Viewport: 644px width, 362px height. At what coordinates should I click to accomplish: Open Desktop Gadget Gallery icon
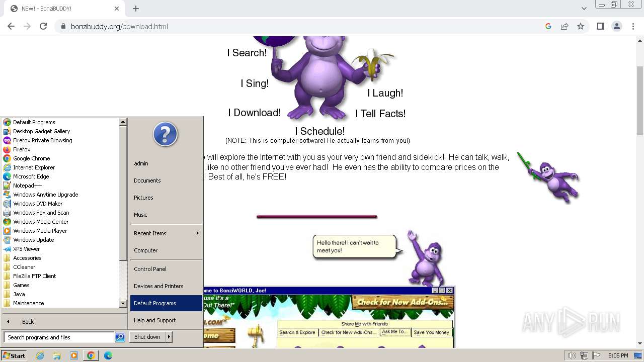pos(7,131)
